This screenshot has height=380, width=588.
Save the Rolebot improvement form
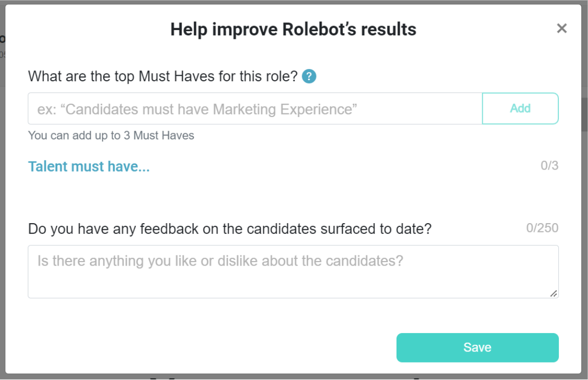[x=477, y=347]
